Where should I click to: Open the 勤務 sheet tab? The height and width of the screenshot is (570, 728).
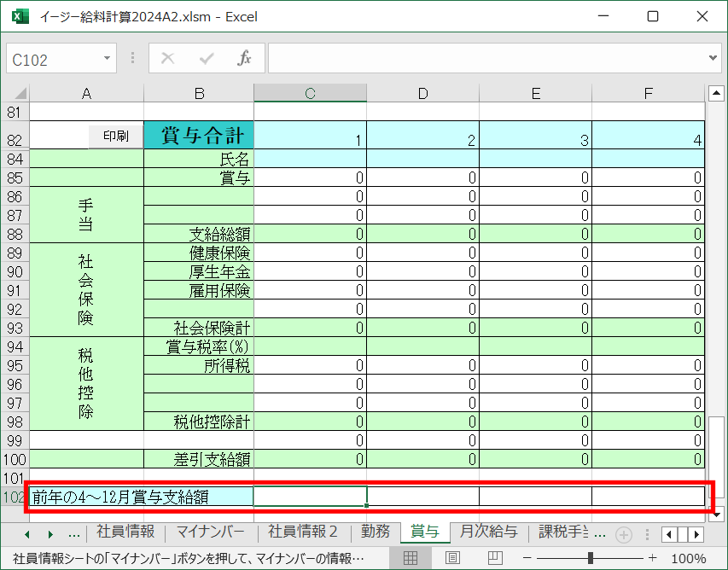coord(376,532)
